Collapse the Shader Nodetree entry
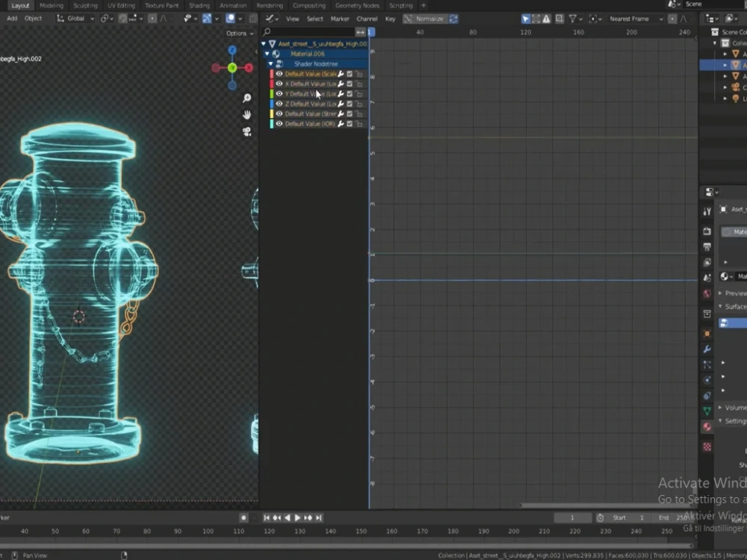Screen dimensions: 747x560 click(x=270, y=63)
